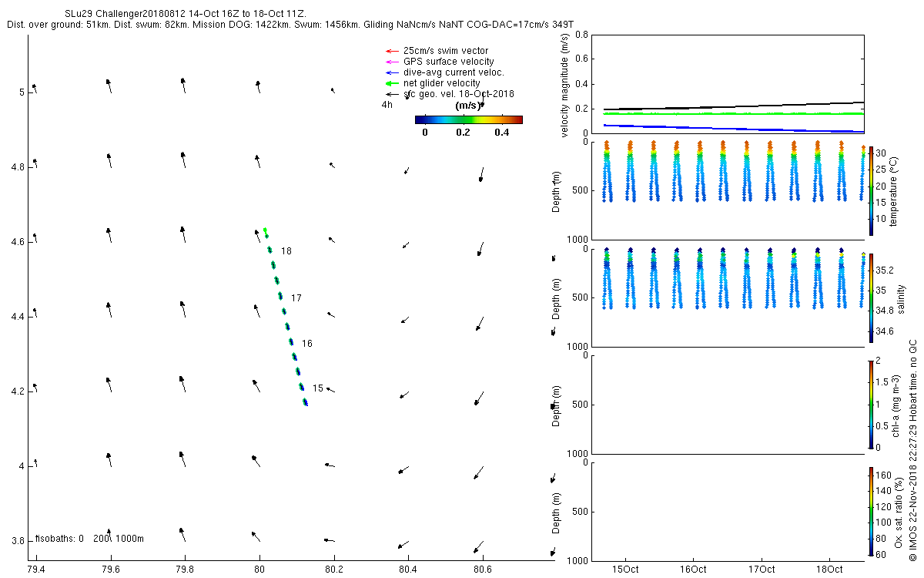Image resolution: width=924 pixels, height=578 pixels.
Task: Select the day 18 track marker label
Action: 286,251
